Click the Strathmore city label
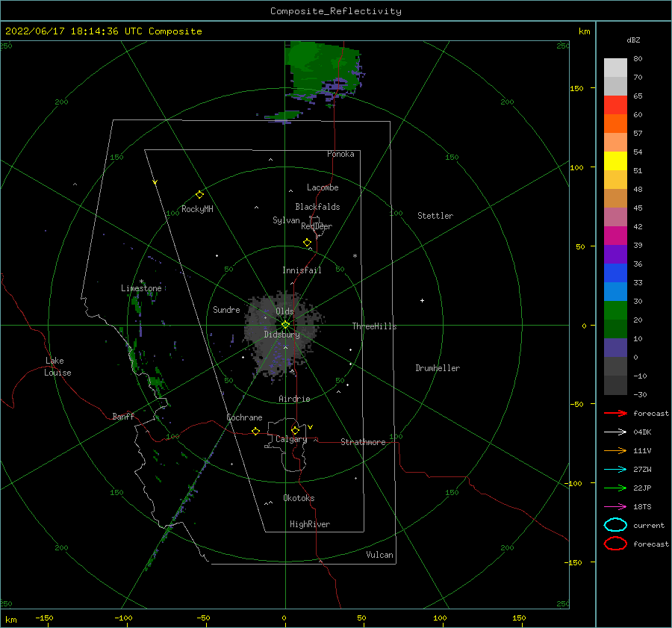 pos(363,442)
